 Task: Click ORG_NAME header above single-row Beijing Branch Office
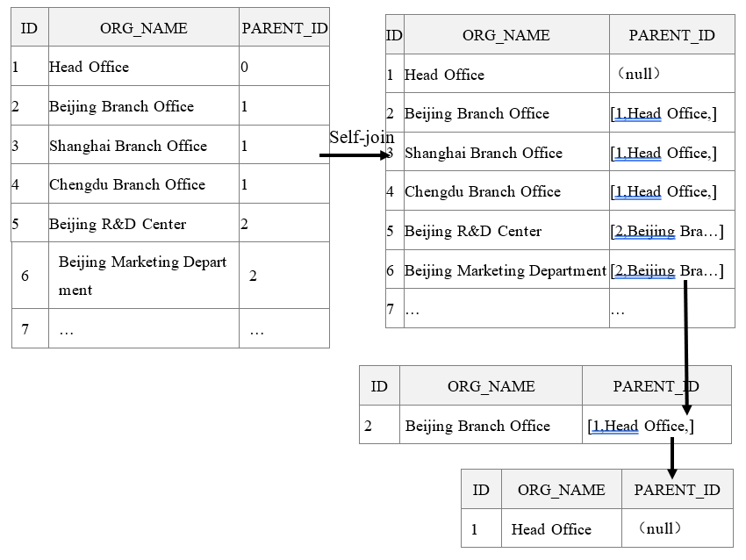(x=491, y=386)
